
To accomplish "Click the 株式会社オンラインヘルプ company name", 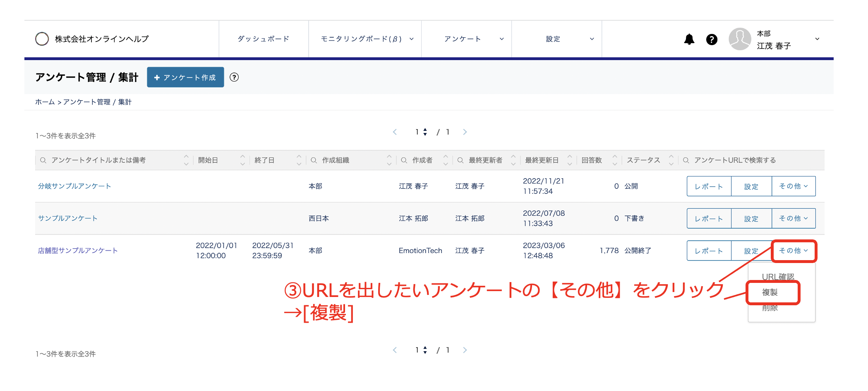I will (102, 39).
